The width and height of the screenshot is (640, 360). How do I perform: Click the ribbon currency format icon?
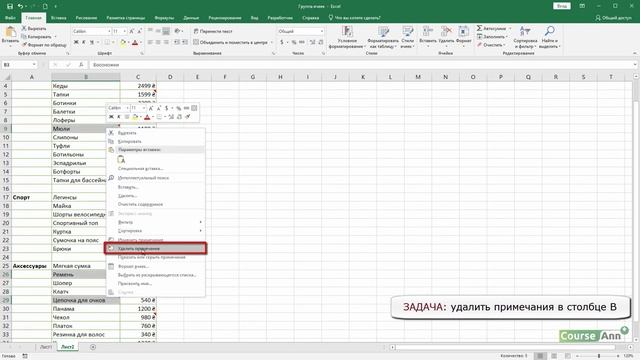pos(282,42)
